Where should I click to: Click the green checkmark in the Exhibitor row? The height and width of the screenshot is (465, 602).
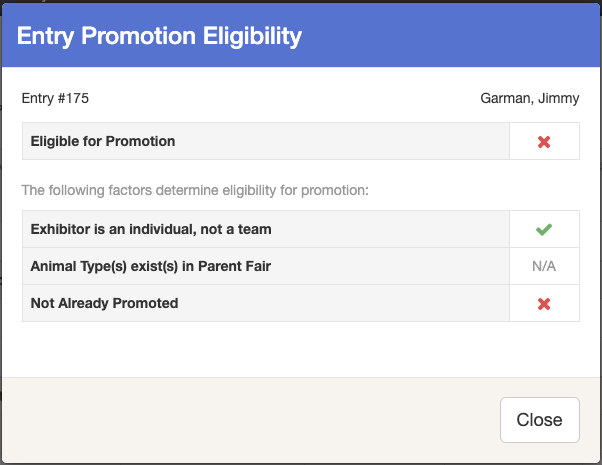544,230
